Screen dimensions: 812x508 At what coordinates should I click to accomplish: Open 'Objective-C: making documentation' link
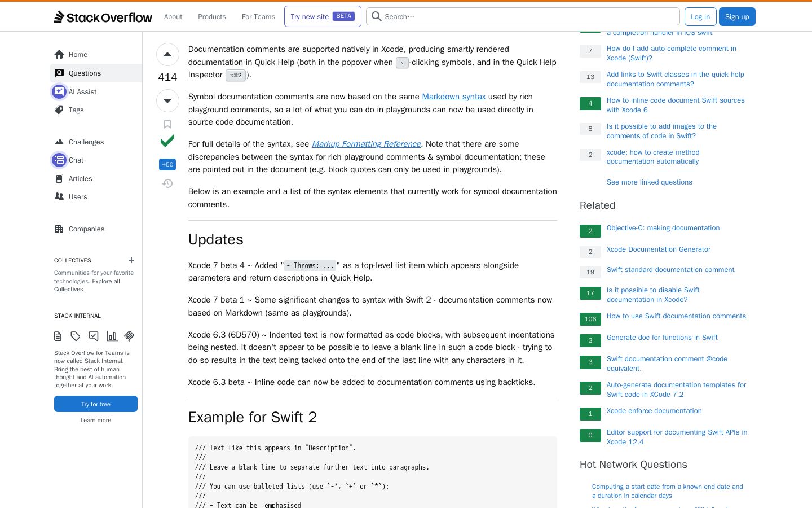coord(663,228)
